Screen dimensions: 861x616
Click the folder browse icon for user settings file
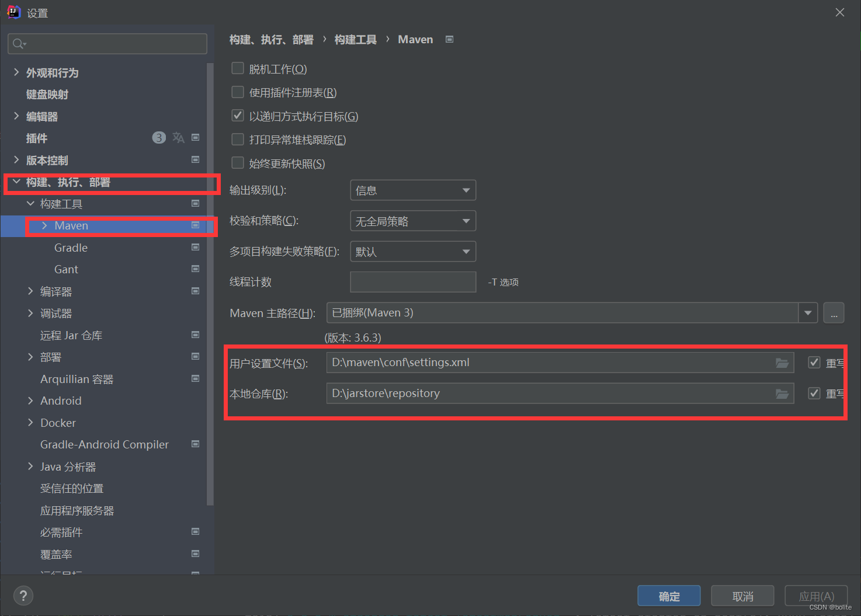point(782,363)
